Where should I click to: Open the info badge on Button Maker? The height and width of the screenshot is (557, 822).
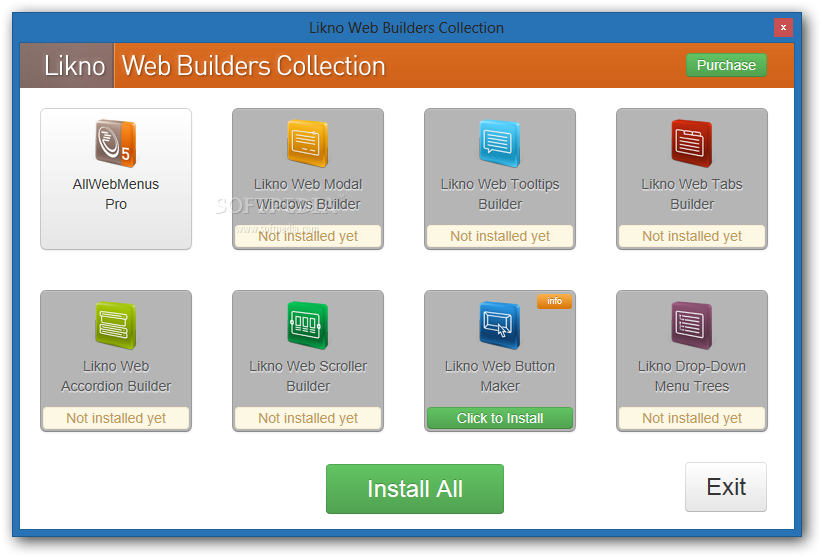(554, 301)
